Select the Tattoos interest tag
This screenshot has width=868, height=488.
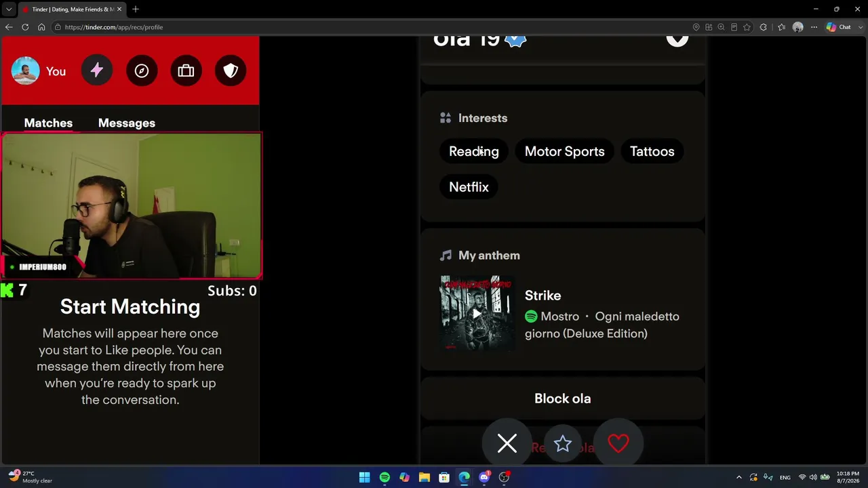click(652, 151)
